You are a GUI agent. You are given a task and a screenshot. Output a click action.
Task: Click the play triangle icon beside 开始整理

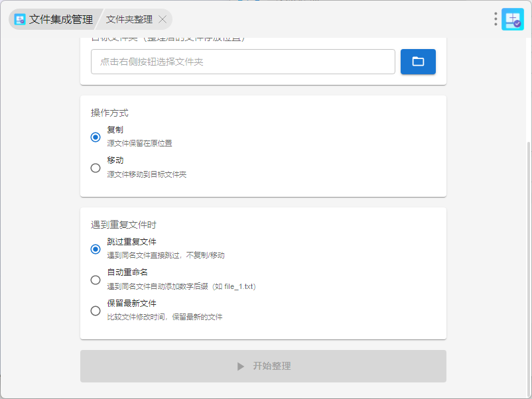coord(241,366)
